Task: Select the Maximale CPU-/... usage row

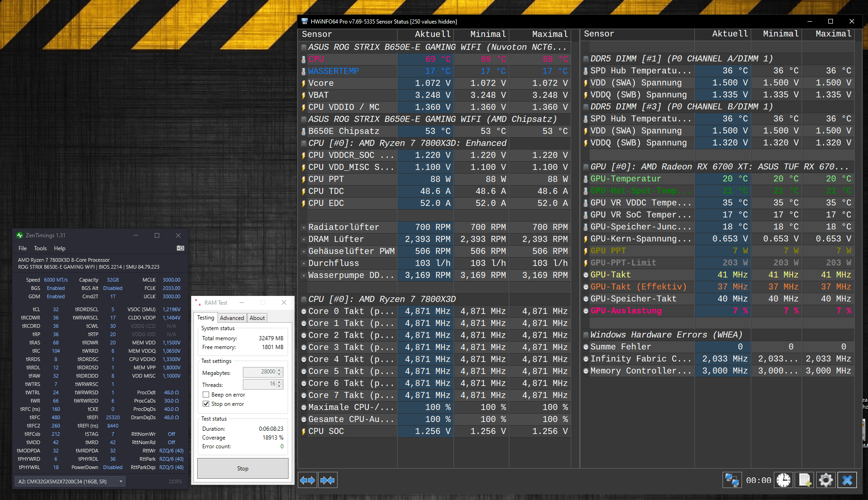Action: (x=434, y=408)
